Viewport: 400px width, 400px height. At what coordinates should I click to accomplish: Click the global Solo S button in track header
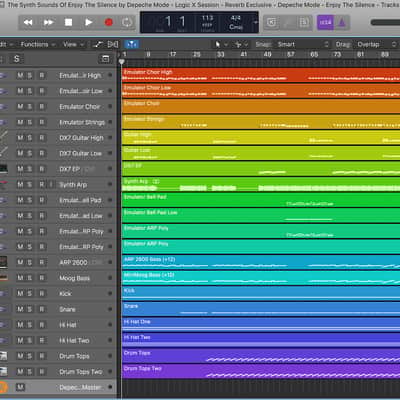tap(16, 59)
